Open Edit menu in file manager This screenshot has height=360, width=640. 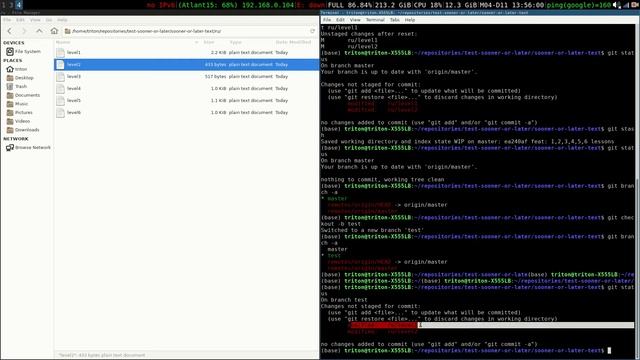(20, 20)
